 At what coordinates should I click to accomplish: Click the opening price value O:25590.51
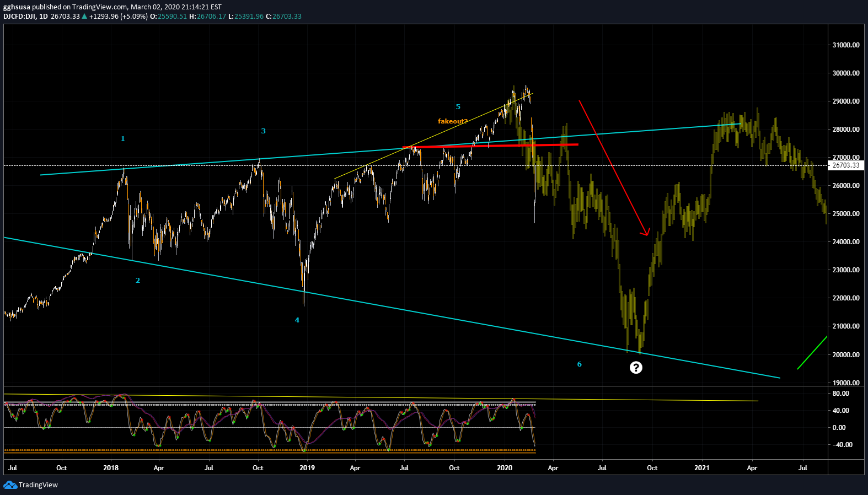tap(169, 17)
